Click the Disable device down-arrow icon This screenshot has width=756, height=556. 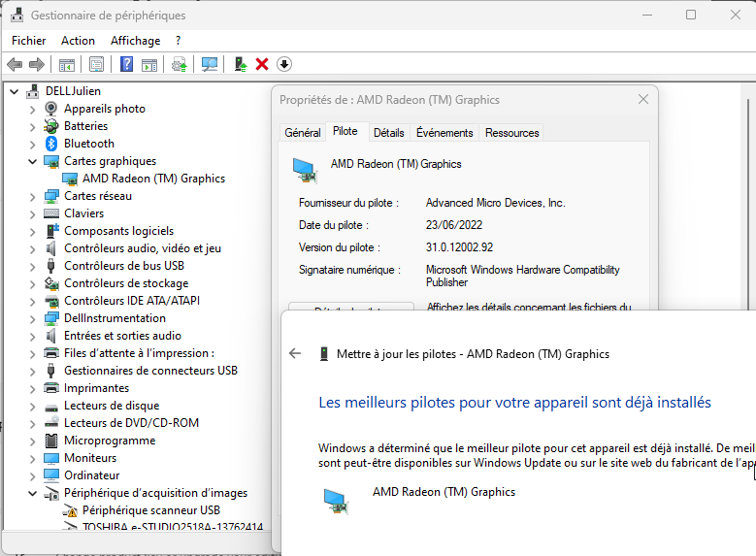(284, 64)
